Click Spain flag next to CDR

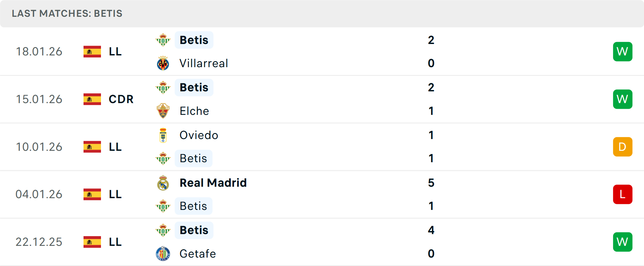92,99
